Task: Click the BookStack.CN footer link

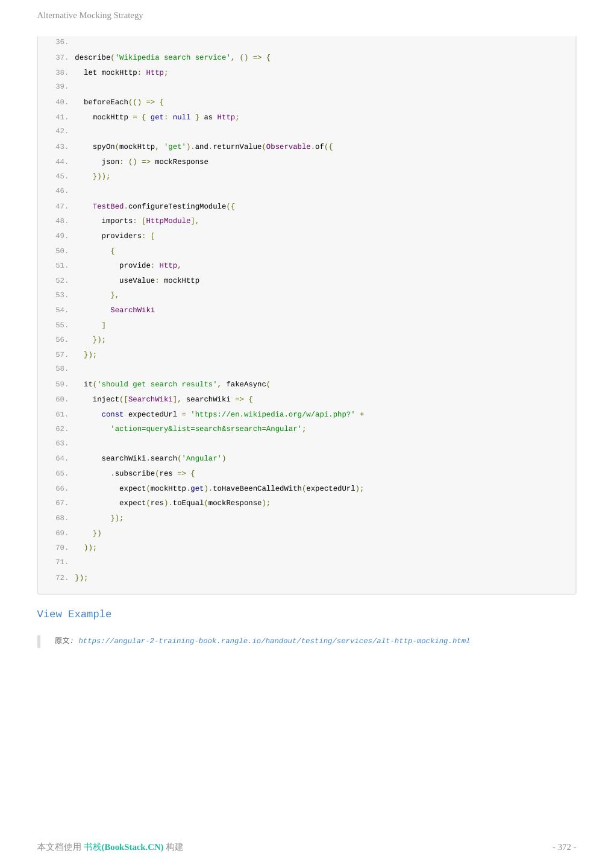Action: (x=124, y=847)
